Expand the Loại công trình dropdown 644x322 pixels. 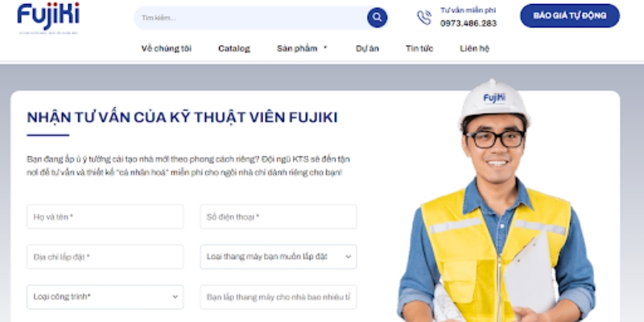105,296
